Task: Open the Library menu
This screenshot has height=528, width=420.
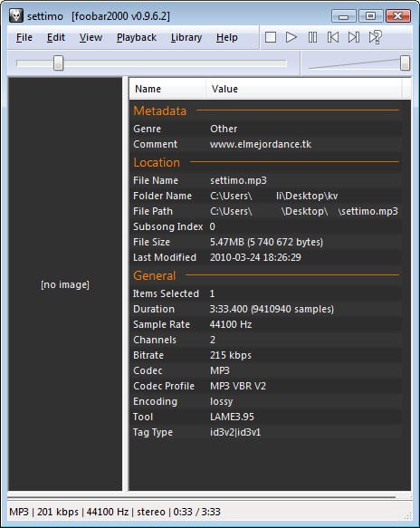Action: pyautogui.click(x=186, y=37)
